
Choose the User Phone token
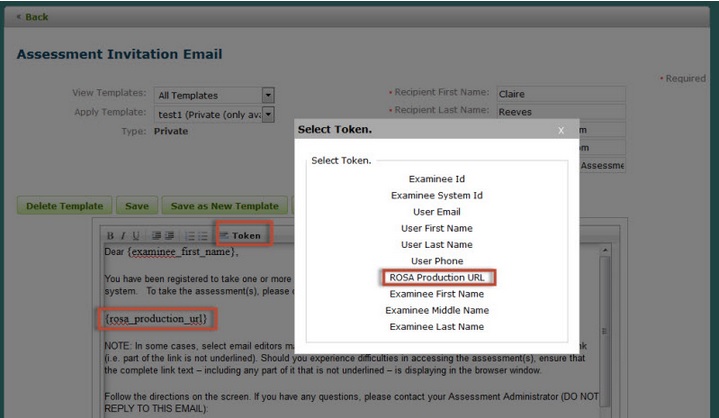point(437,261)
